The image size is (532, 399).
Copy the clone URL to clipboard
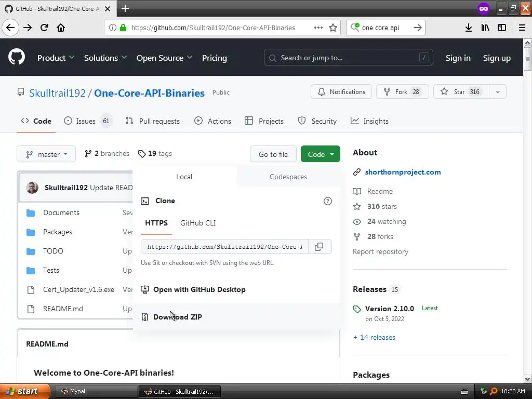pyautogui.click(x=319, y=247)
